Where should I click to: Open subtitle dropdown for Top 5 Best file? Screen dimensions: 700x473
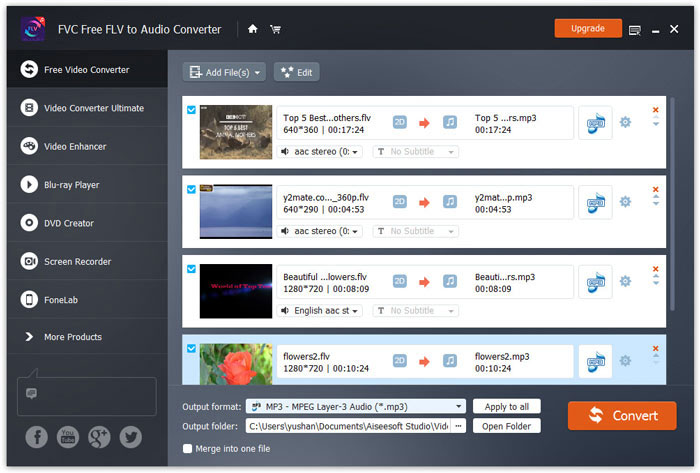point(416,152)
